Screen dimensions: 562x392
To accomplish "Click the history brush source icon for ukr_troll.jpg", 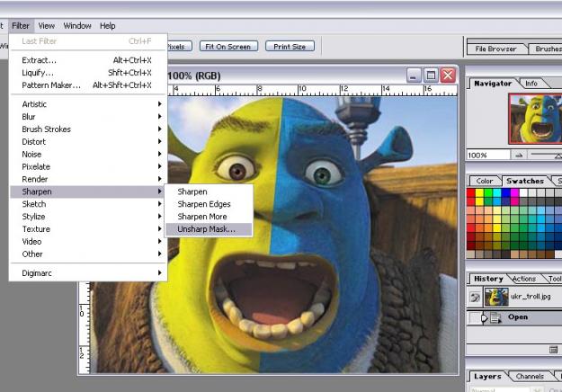I will pyautogui.click(x=474, y=298).
